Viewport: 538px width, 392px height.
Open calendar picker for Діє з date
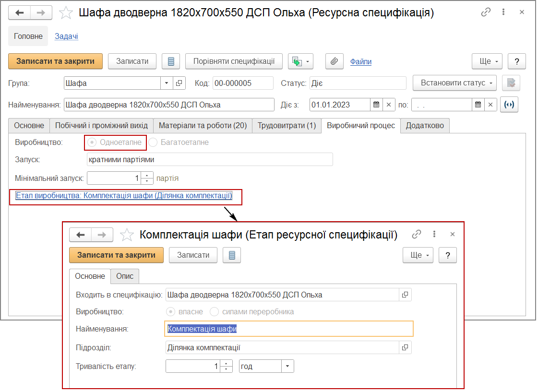pyautogui.click(x=376, y=105)
